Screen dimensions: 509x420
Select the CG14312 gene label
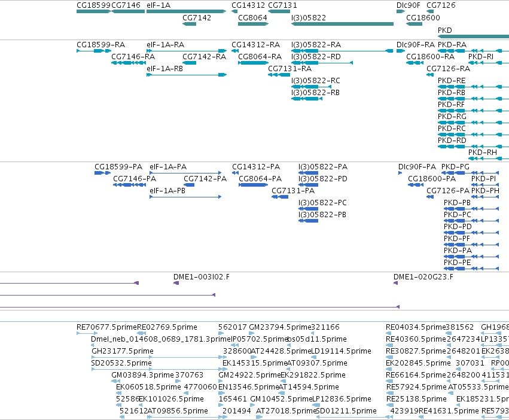pos(248,5)
